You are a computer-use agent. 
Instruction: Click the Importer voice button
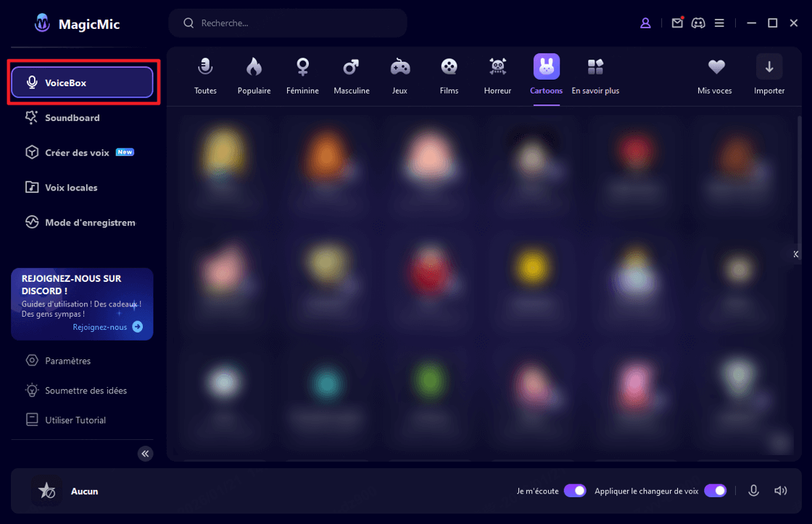click(769, 75)
